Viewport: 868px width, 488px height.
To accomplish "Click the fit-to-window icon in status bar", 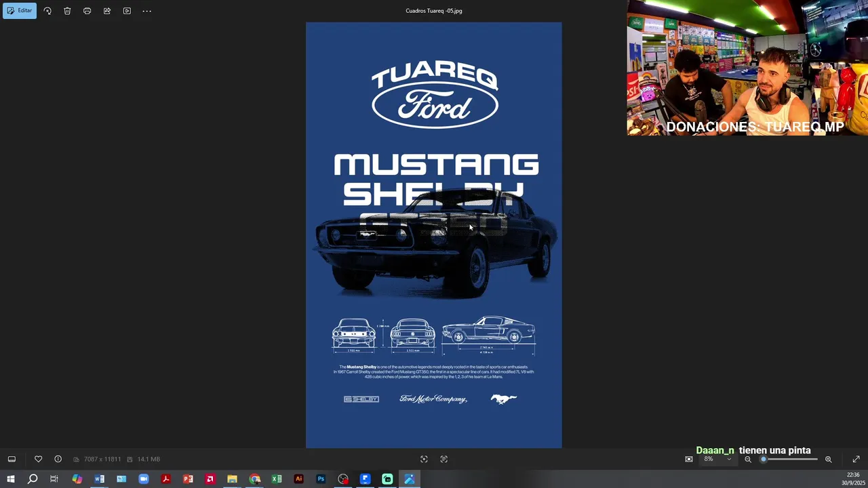I will (x=424, y=459).
